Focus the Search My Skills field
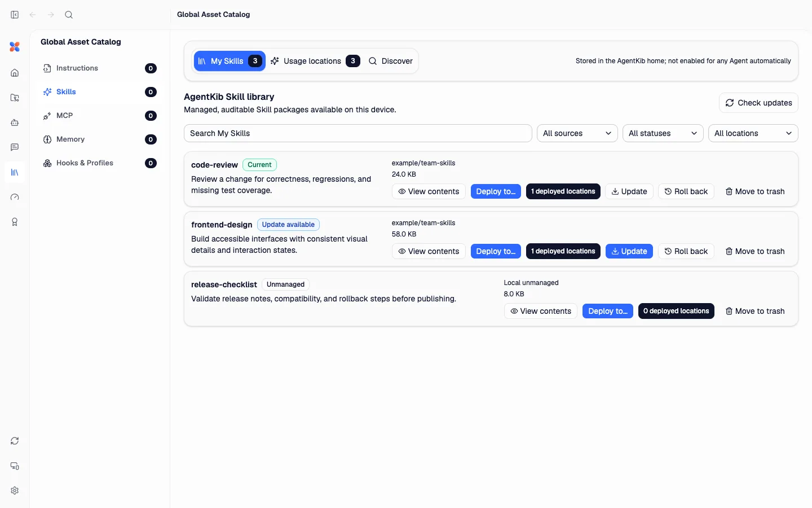Image resolution: width=812 pixels, height=508 pixels. point(358,133)
